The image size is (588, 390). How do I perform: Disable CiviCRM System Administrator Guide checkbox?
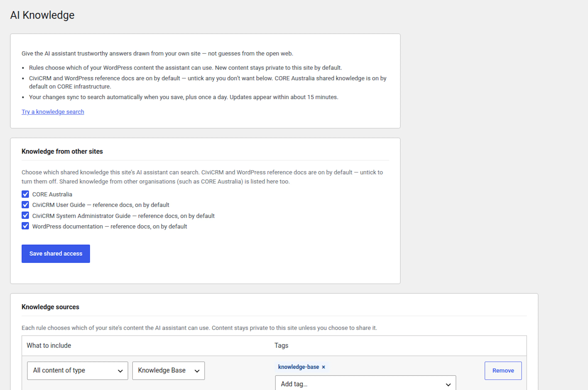pyautogui.click(x=25, y=215)
